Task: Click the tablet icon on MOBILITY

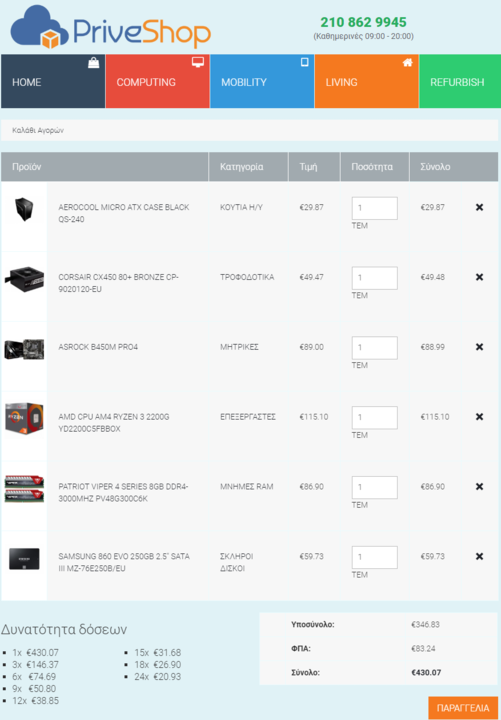Action: click(x=304, y=62)
